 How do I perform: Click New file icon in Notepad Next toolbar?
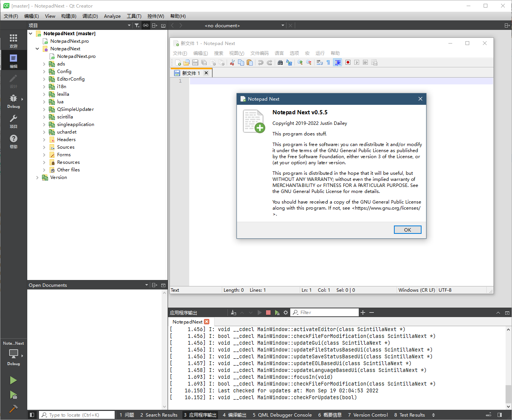178,62
